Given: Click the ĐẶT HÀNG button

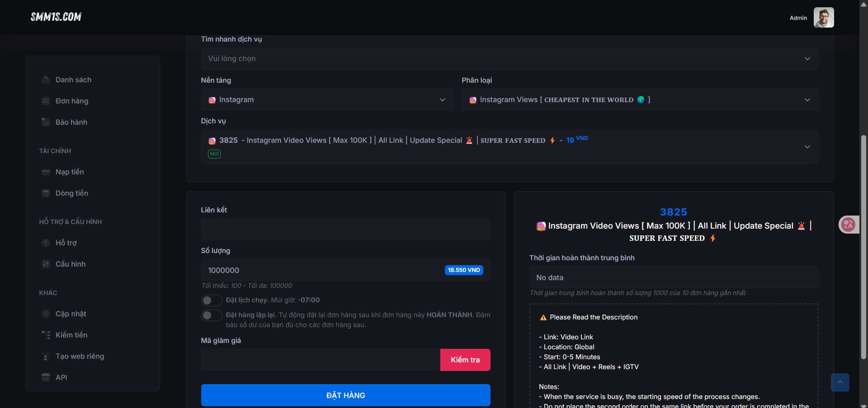Looking at the screenshot, I should point(346,395).
